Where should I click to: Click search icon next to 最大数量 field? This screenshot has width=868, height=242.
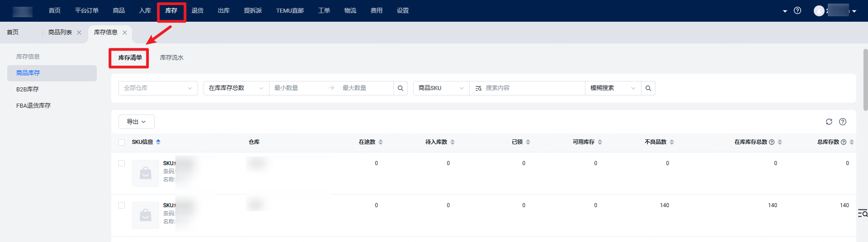[x=400, y=88]
